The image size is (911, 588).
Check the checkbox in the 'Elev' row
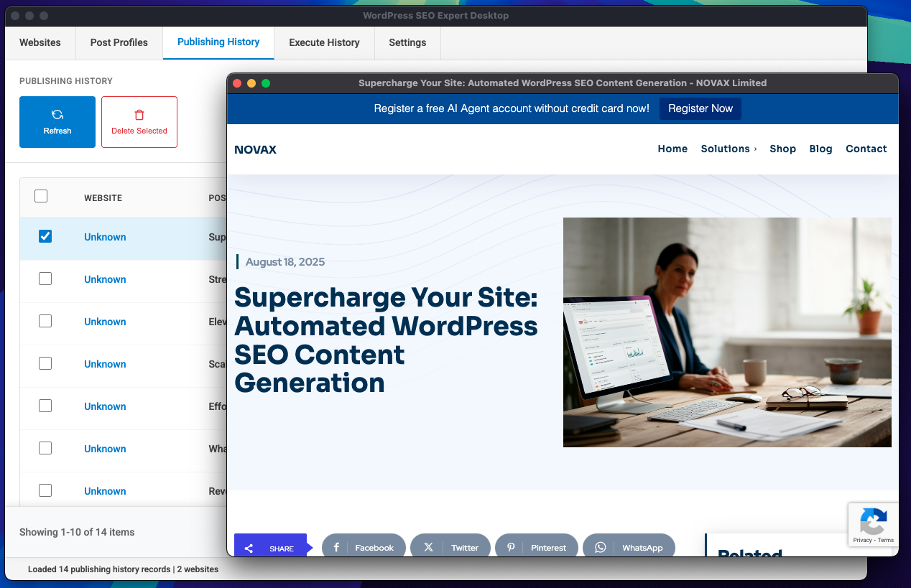click(x=45, y=321)
